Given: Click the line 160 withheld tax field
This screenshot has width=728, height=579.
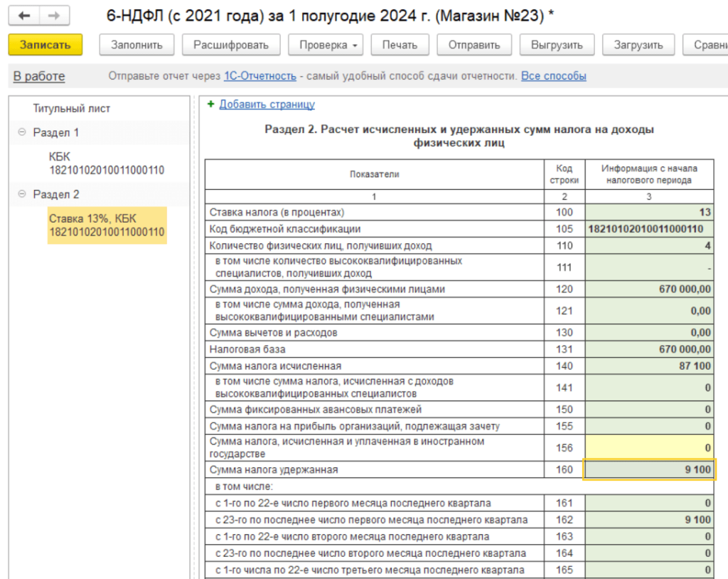Looking at the screenshot, I should pos(649,469).
